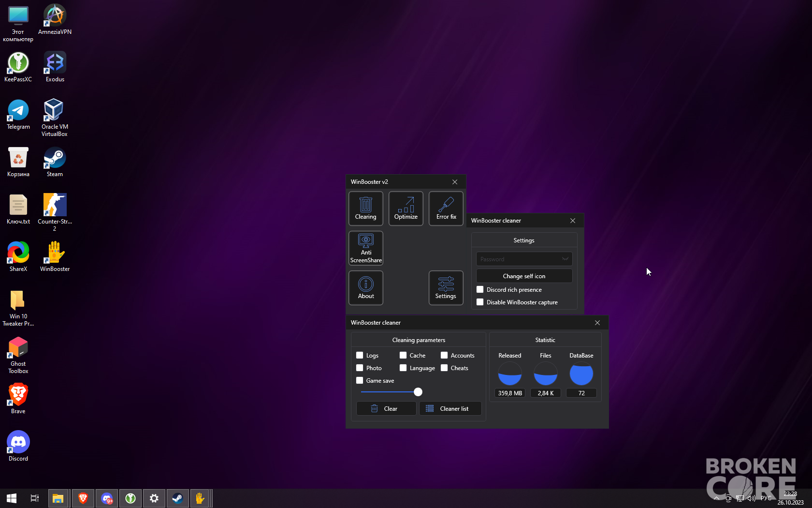Open Oracle VM VirtualBox shortcut

(55, 118)
